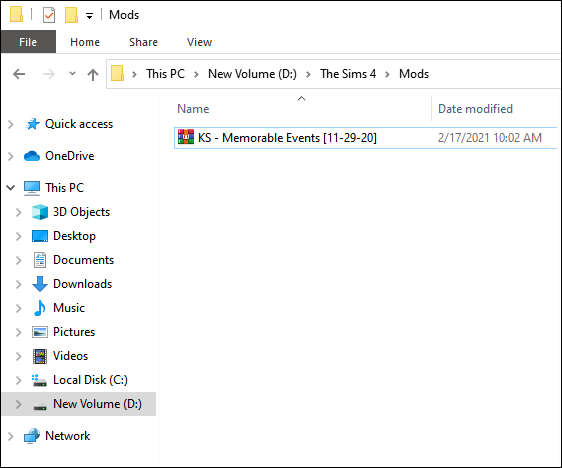Click the OneDrive cloud icon

32,156
